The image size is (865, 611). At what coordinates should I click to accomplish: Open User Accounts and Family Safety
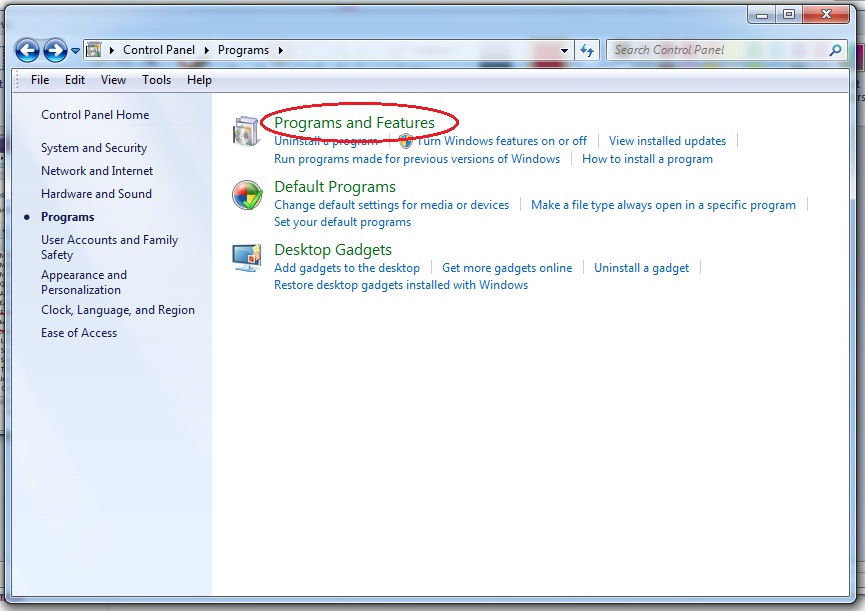click(109, 247)
